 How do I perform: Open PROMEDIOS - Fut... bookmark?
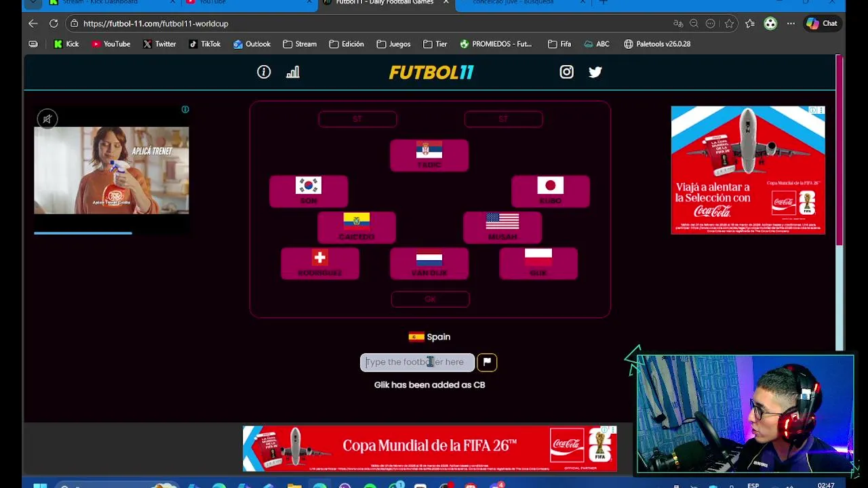point(496,44)
